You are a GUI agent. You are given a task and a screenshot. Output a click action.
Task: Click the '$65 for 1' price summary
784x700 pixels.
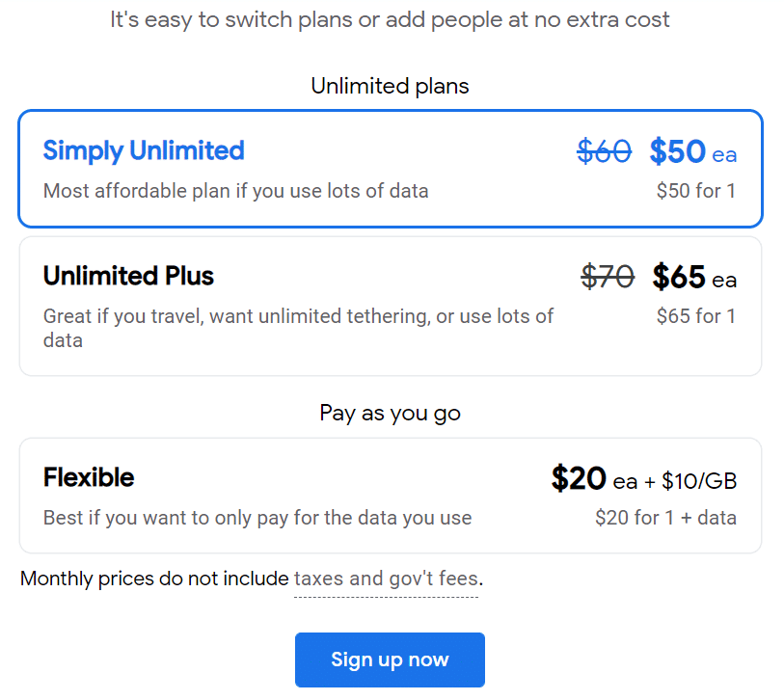click(x=696, y=316)
